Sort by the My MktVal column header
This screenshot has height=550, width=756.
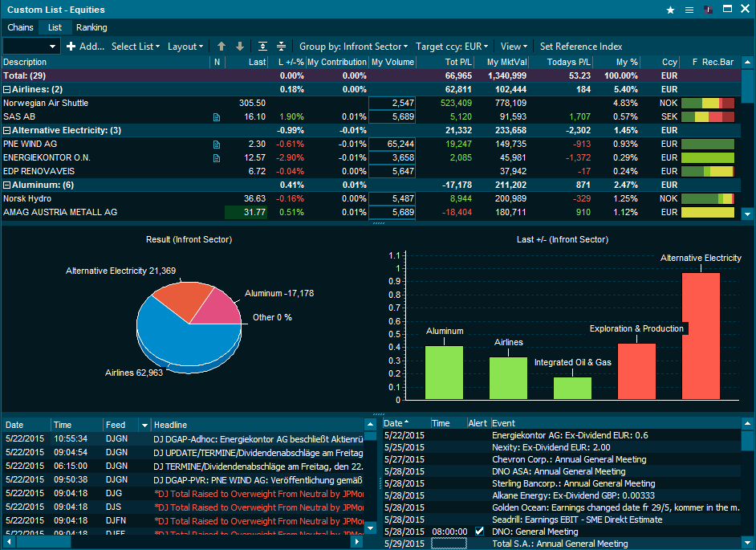(x=502, y=63)
